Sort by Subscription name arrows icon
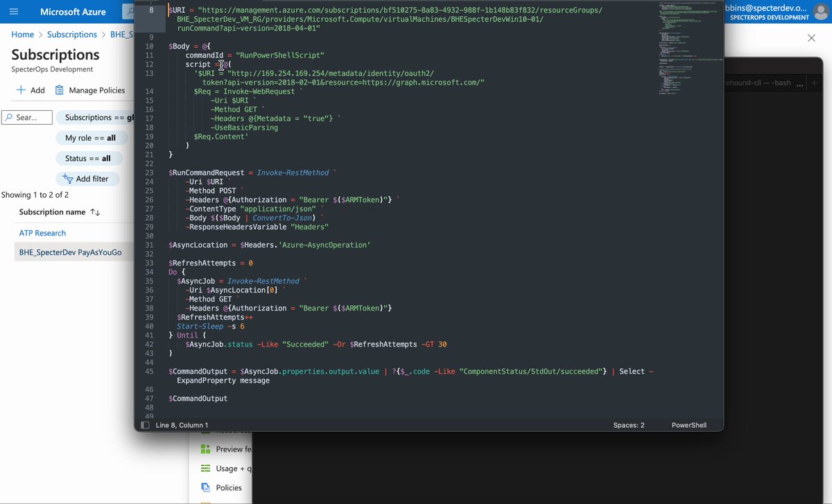Viewport: 832px width, 504px height. [x=95, y=212]
